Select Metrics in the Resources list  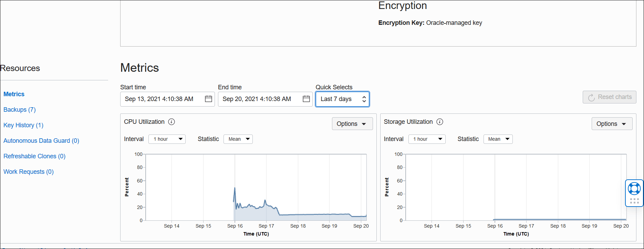(14, 94)
